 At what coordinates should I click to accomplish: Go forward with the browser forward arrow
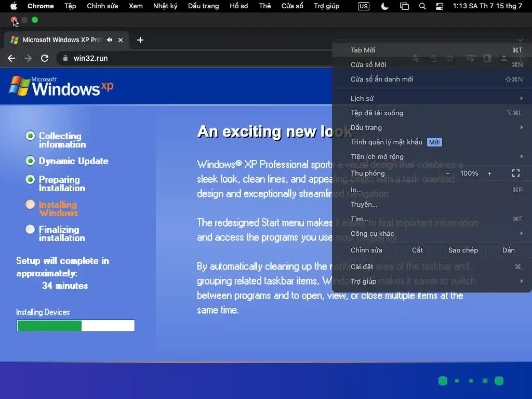point(28,58)
